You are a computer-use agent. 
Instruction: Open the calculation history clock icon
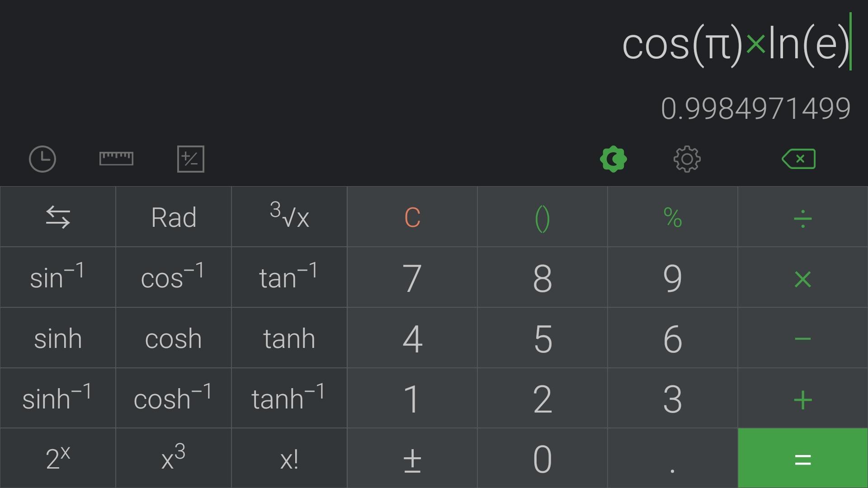[42, 159]
